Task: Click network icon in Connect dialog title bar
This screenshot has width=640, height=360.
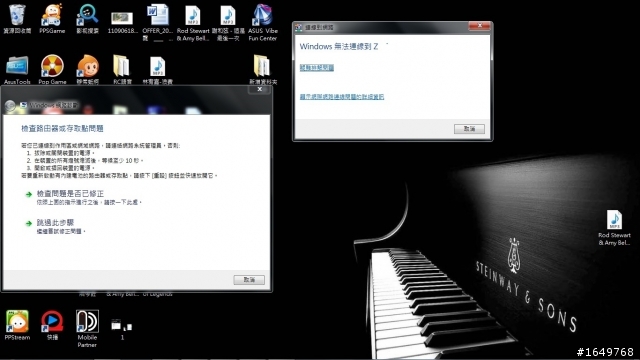Action: [299, 27]
